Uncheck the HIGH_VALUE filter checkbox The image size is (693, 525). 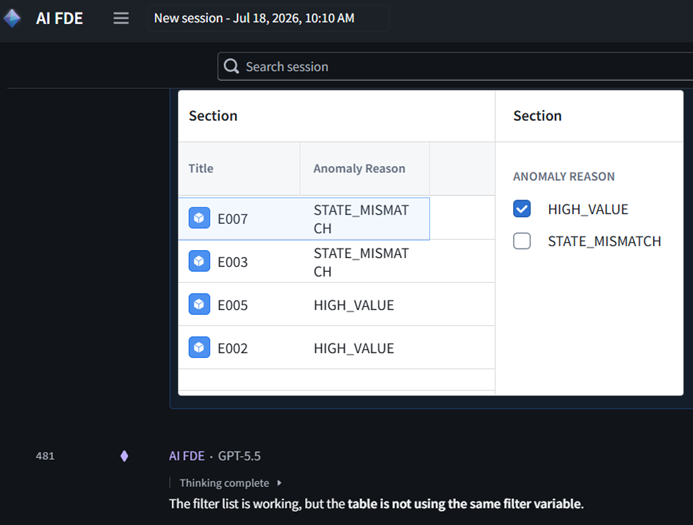pos(522,209)
